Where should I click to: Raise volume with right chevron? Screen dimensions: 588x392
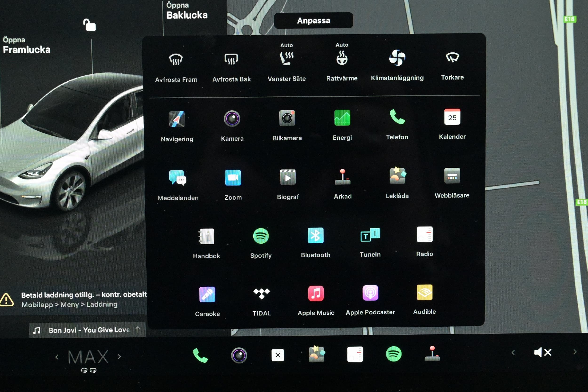575,352
